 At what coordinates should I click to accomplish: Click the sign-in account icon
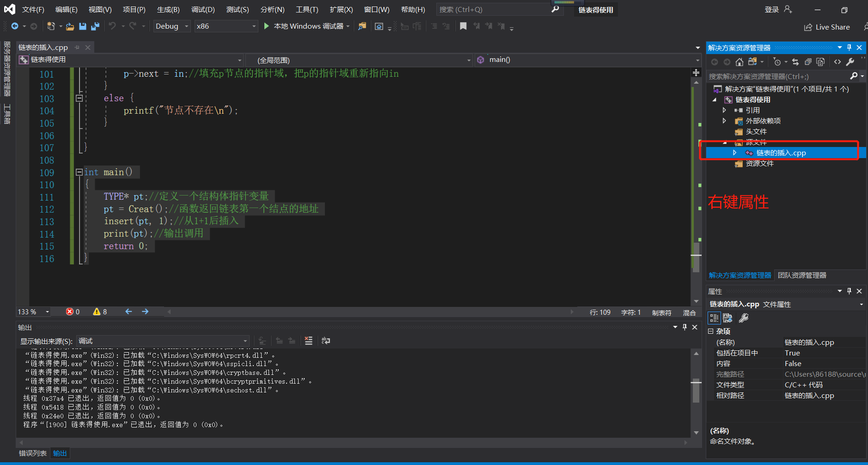tap(789, 10)
